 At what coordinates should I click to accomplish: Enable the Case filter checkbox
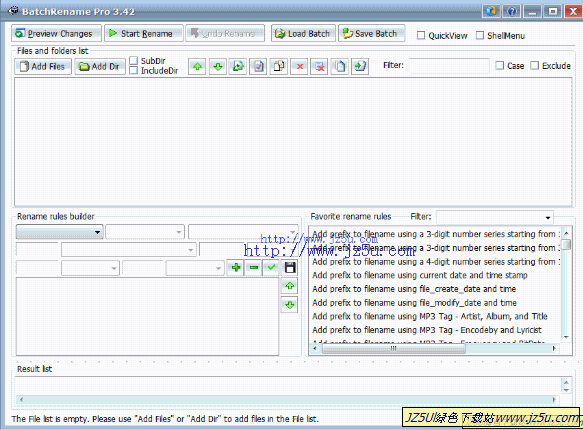[500, 66]
